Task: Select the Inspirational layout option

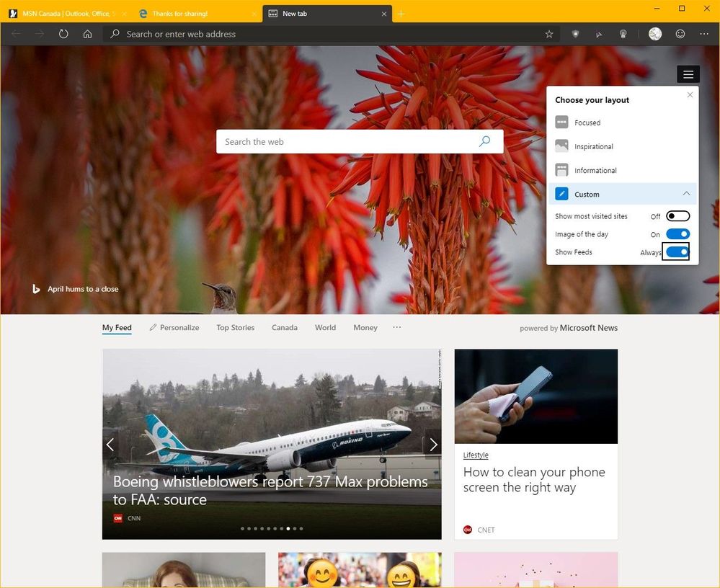Action: pyautogui.click(x=623, y=146)
